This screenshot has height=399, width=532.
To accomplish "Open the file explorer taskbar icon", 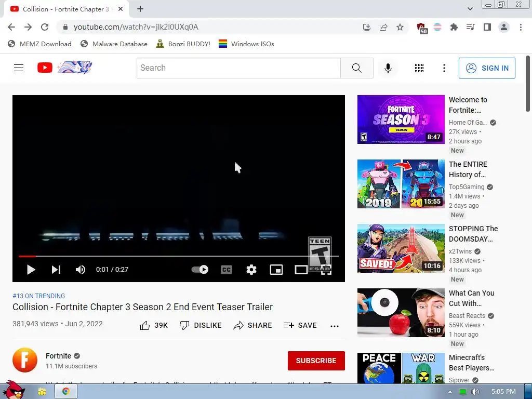I will tap(42, 392).
